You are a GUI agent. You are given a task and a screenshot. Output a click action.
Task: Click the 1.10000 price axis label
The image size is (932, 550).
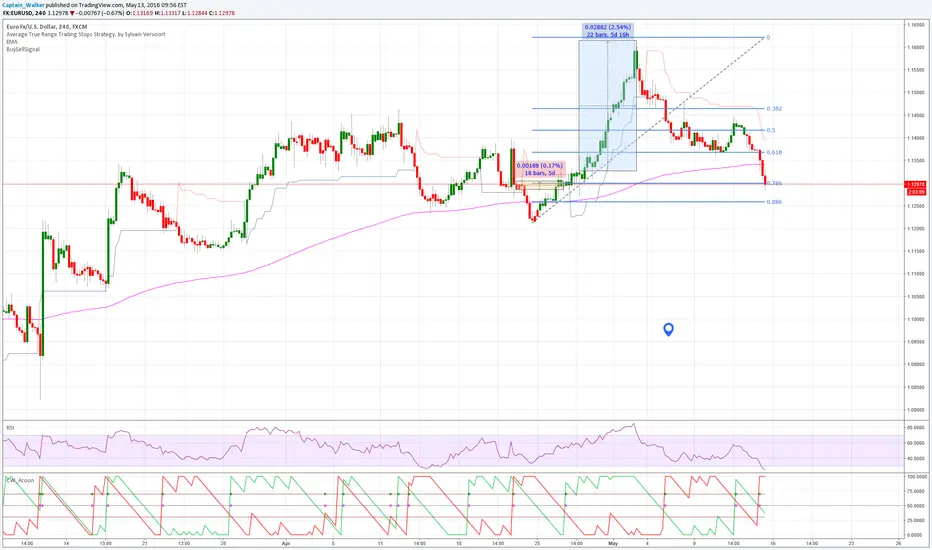tap(915, 319)
